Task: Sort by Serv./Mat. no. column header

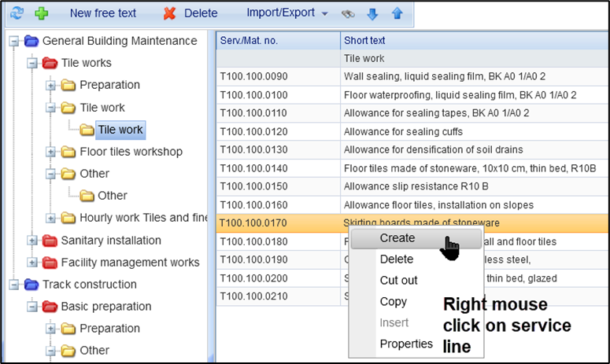Action: 277,40
